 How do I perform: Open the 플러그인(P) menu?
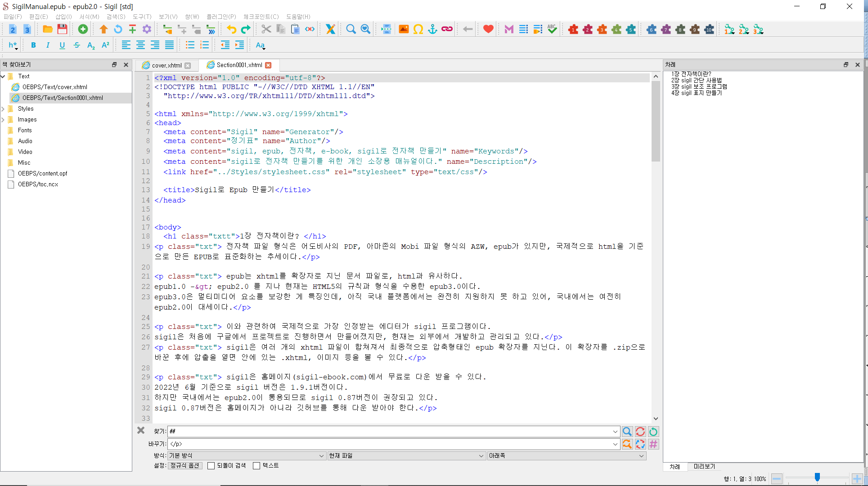(x=221, y=17)
